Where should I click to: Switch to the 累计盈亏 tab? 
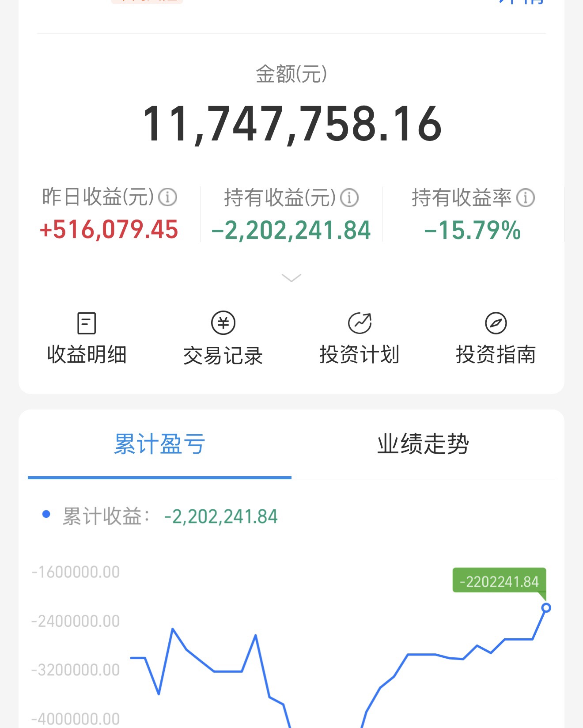pyautogui.click(x=159, y=444)
